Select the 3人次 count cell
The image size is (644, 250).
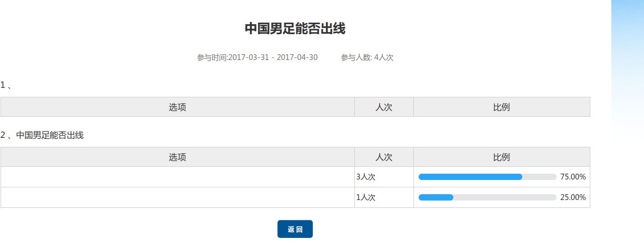pos(366,177)
